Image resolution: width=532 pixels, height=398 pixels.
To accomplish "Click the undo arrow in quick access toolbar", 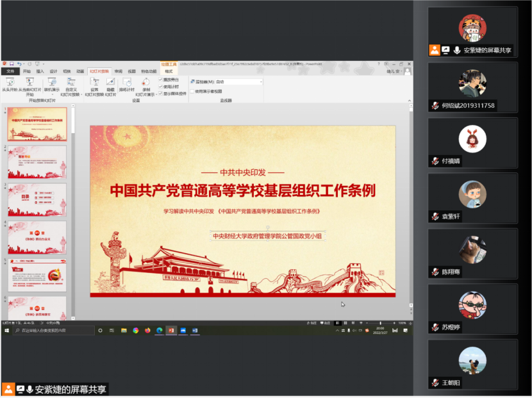I will tap(19, 63).
